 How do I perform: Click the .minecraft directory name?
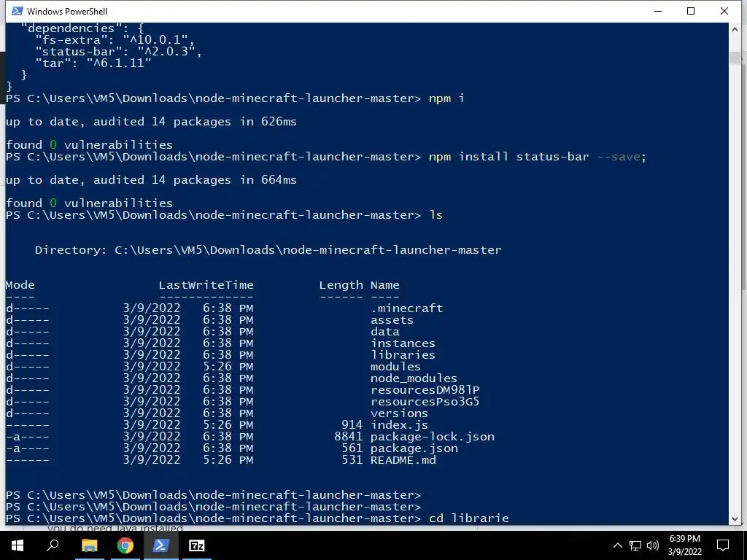[407, 308]
